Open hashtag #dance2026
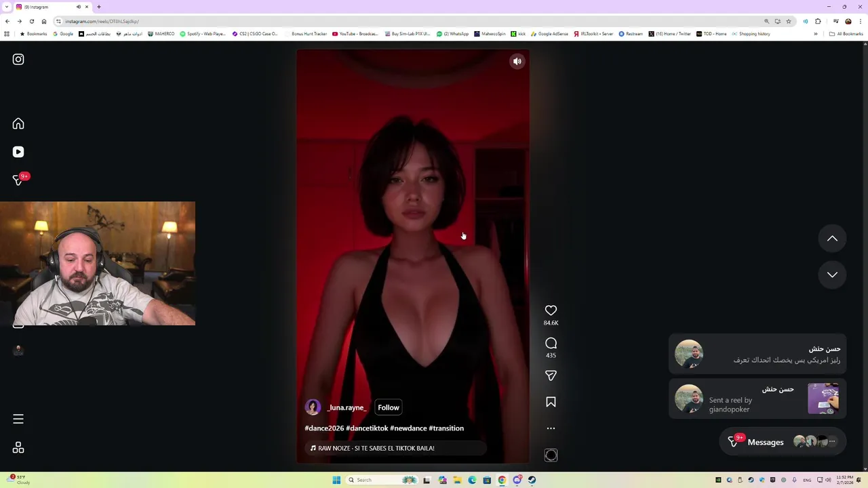This screenshot has height=488, width=868. pyautogui.click(x=324, y=428)
